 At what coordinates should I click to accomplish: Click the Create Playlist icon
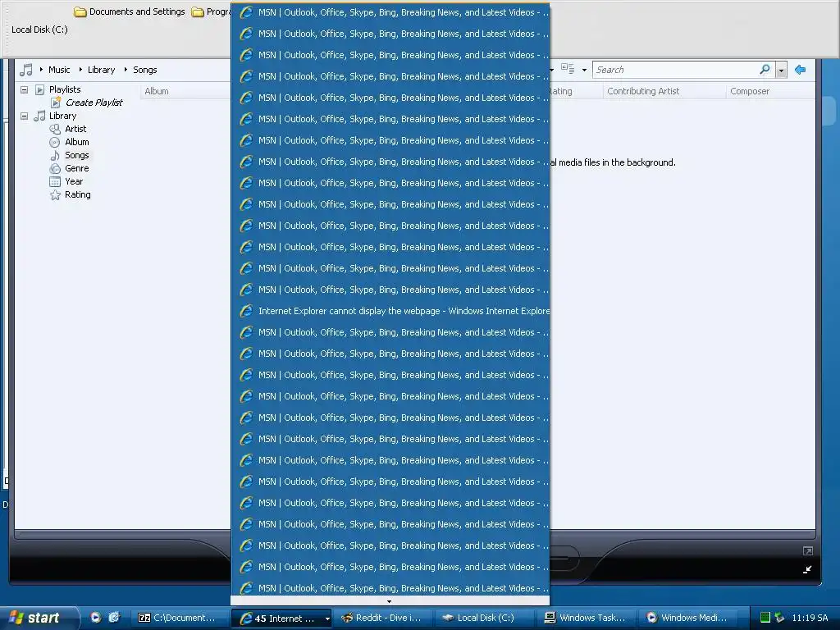[55, 103]
